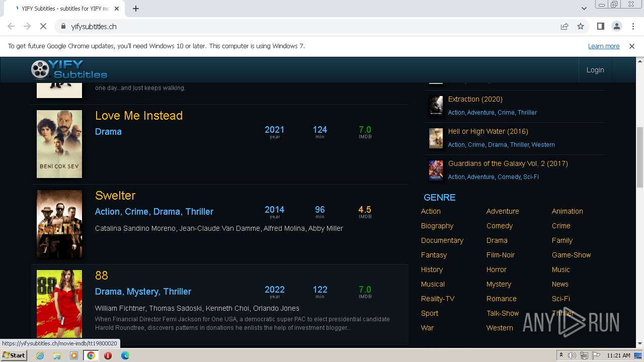Select Romance genre
Screen dimensions: 644x362
click(x=502, y=299)
